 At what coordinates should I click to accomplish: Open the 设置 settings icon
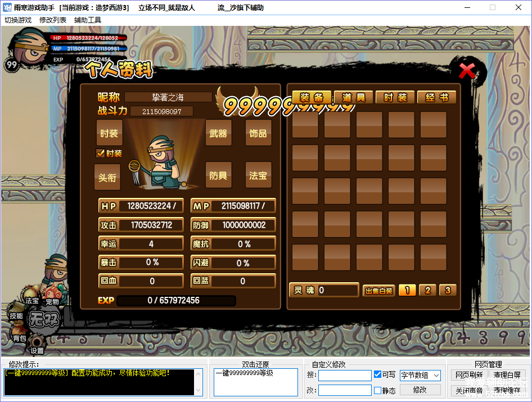coord(37,345)
